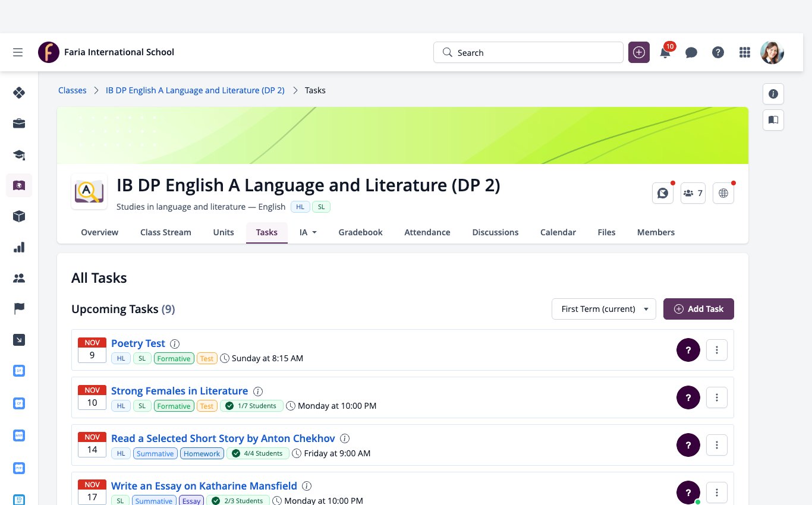
Task: Click the purple quick-add plus icon
Action: 639,52
